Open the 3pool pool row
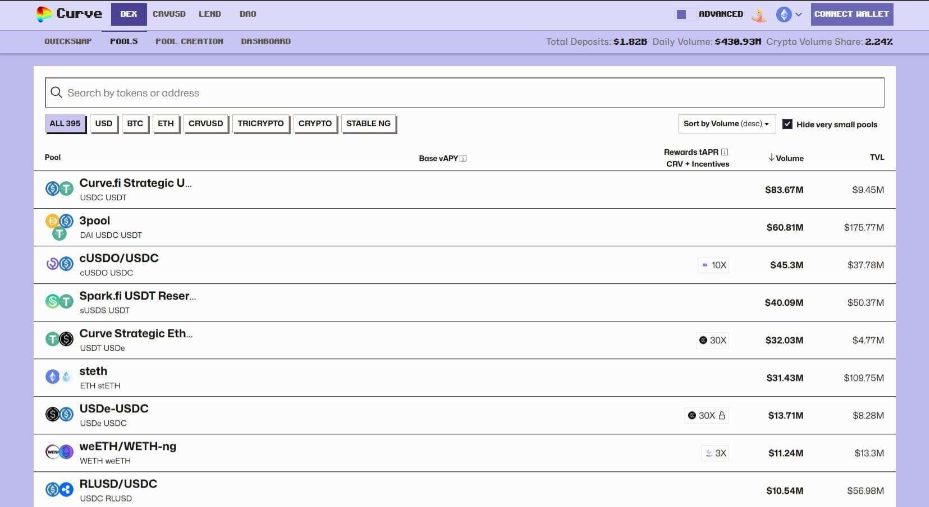929x507 pixels. point(464,227)
